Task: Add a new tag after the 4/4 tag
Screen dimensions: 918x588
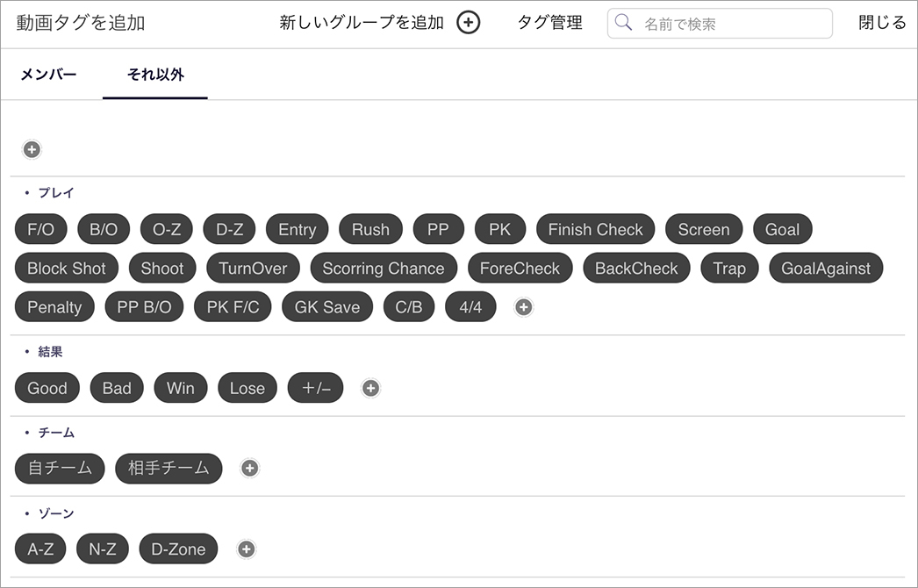Action: [x=524, y=306]
